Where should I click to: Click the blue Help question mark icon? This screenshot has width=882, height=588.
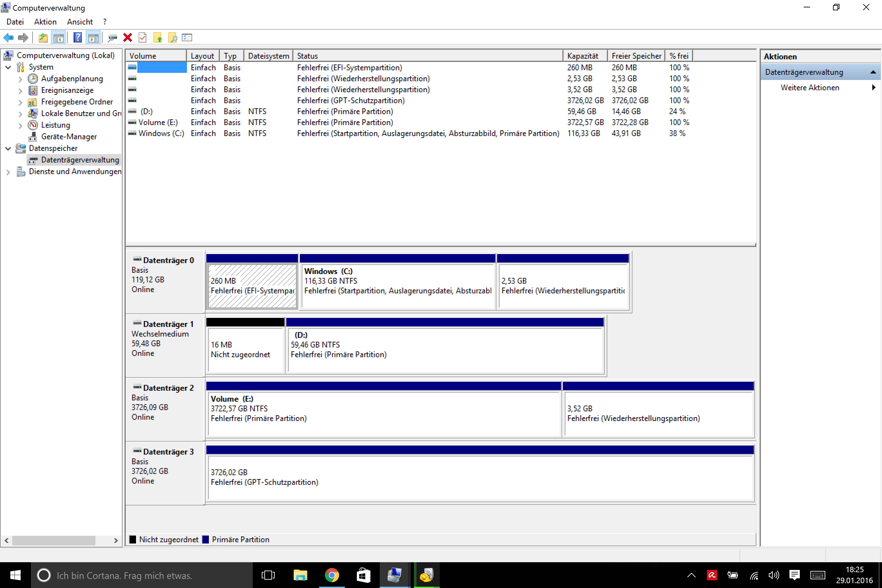coord(78,37)
